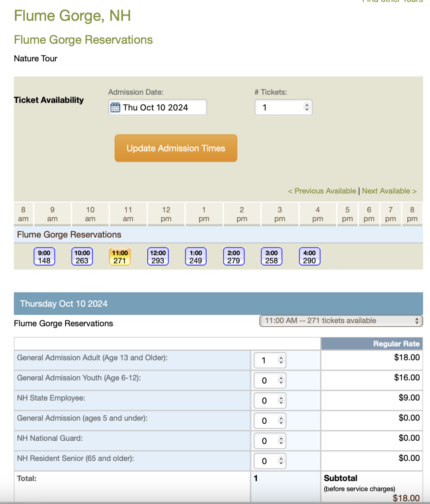Adjust the # Tickets stepper arrows
Viewport: 430px width, 504px height.
coord(307,107)
